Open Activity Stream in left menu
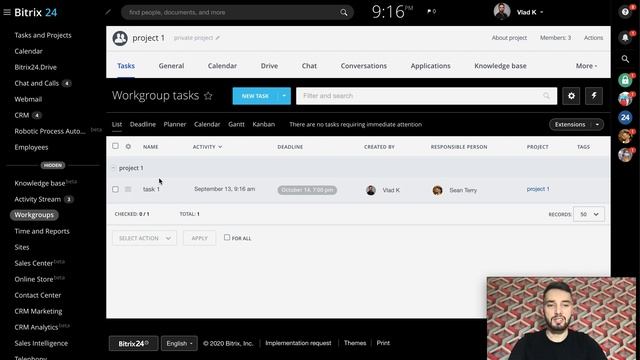This screenshot has height=360, width=640. click(x=38, y=199)
